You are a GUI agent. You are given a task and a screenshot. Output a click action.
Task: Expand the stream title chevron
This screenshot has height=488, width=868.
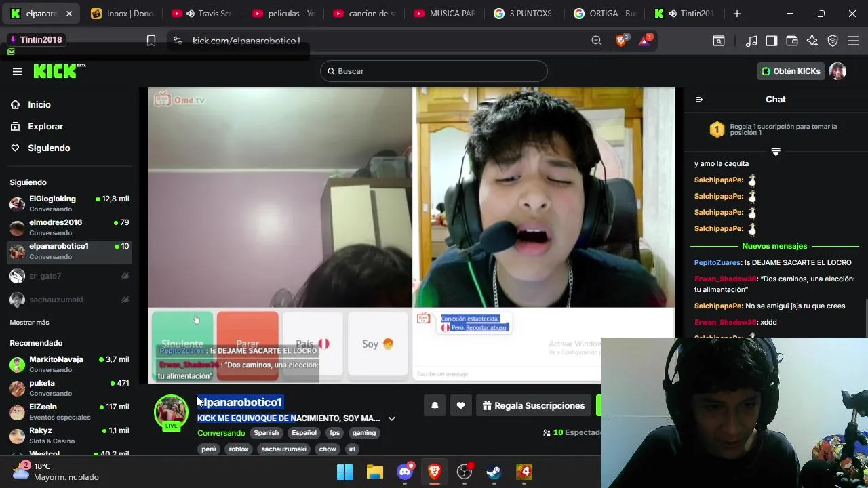click(x=391, y=418)
